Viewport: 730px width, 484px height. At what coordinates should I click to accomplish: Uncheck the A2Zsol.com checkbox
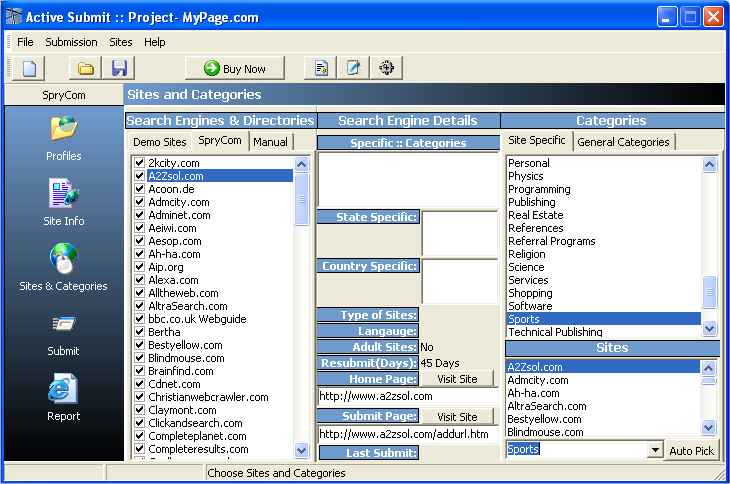[139, 176]
